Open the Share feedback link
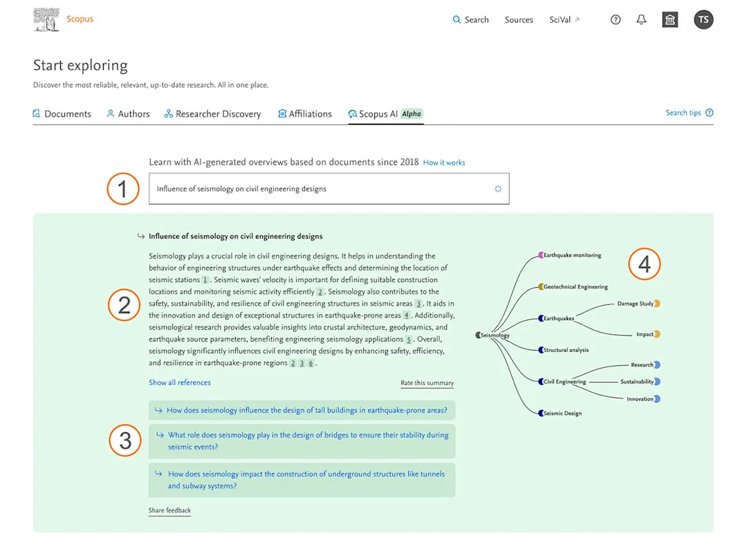Image resolution: width=747 pixels, height=560 pixels. (x=169, y=510)
